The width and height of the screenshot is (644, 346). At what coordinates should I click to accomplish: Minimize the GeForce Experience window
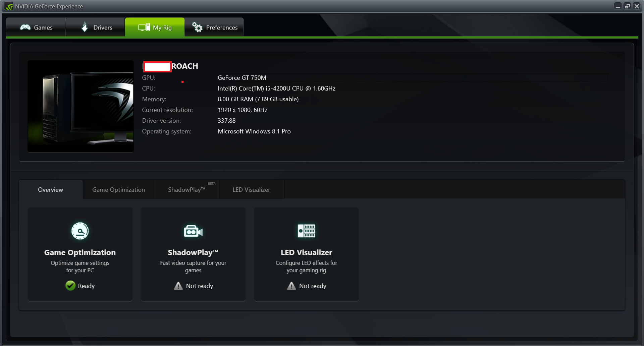tap(618, 6)
